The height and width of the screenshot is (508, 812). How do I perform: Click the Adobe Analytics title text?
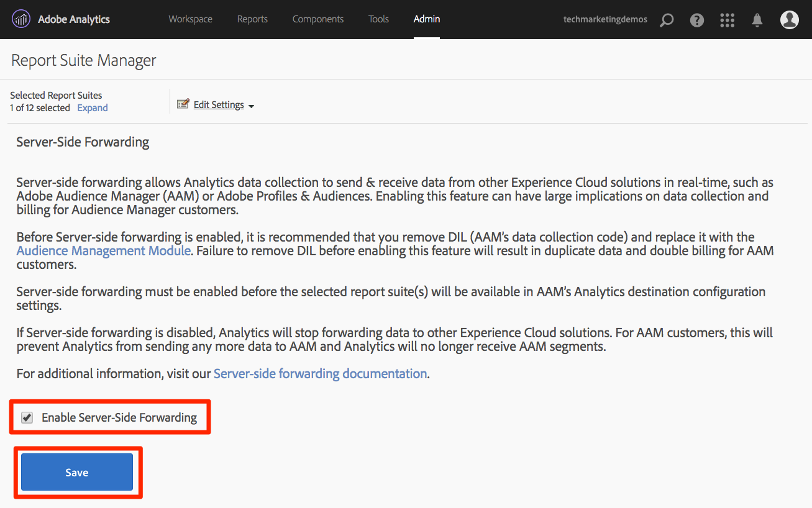[73, 19]
